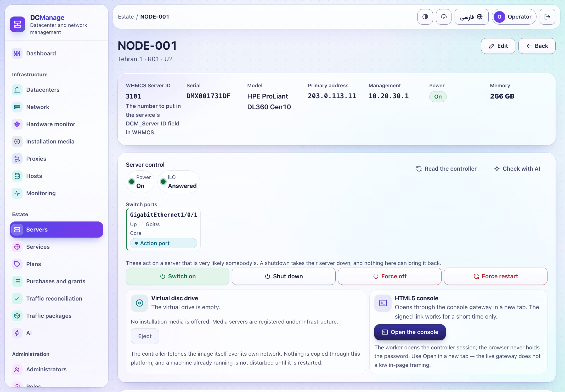Click the gauge icon in the top bar
Screen dimensions: 565x392
pos(444,17)
